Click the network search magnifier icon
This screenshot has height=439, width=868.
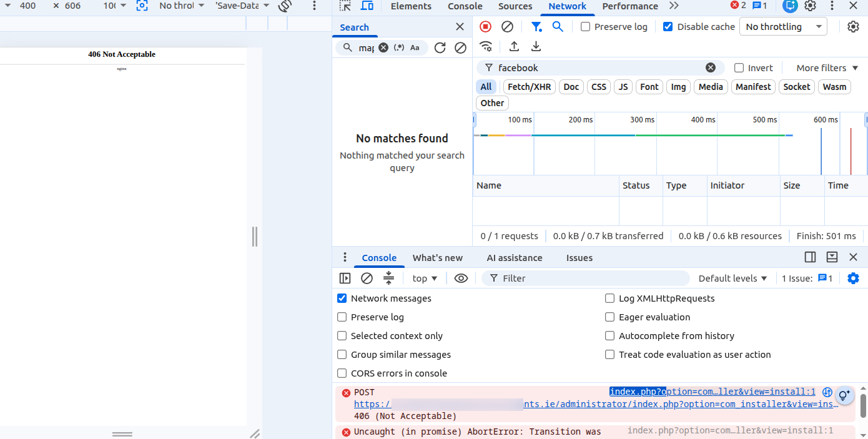click(558, 27)
